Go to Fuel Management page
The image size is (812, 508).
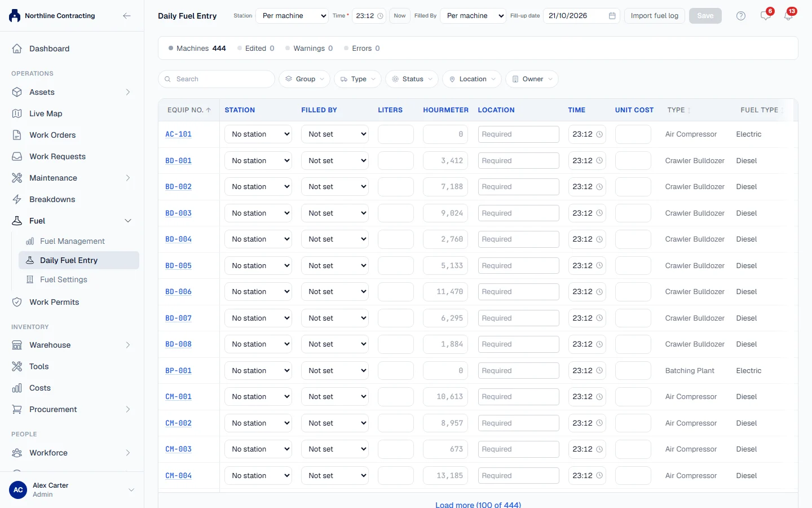72,241
